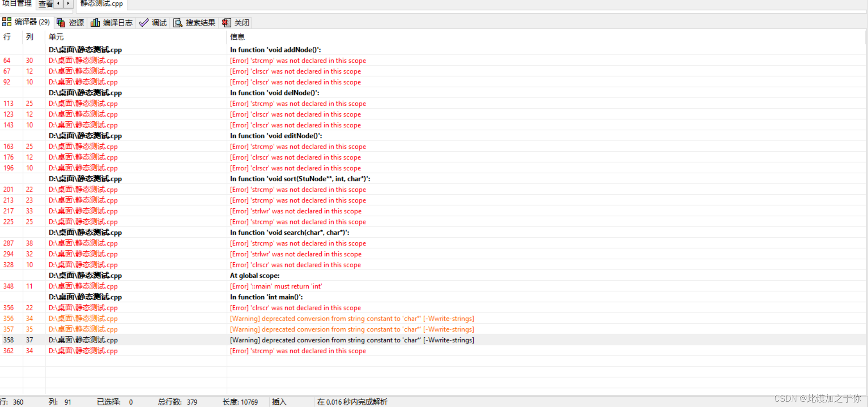Click the 行: 360 status bar entry
This screenshot has height=407, width=868.
coord(12,402)
